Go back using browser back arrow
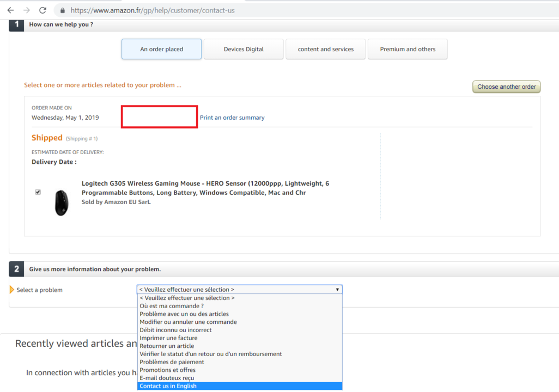 tap(10, 10)
